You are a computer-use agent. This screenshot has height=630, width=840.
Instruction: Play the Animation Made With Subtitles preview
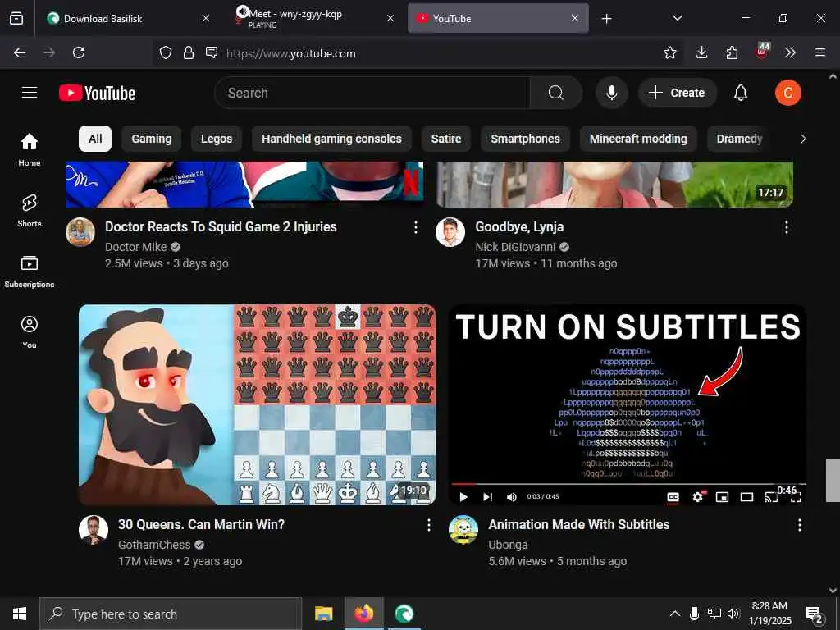click(463, 497)
